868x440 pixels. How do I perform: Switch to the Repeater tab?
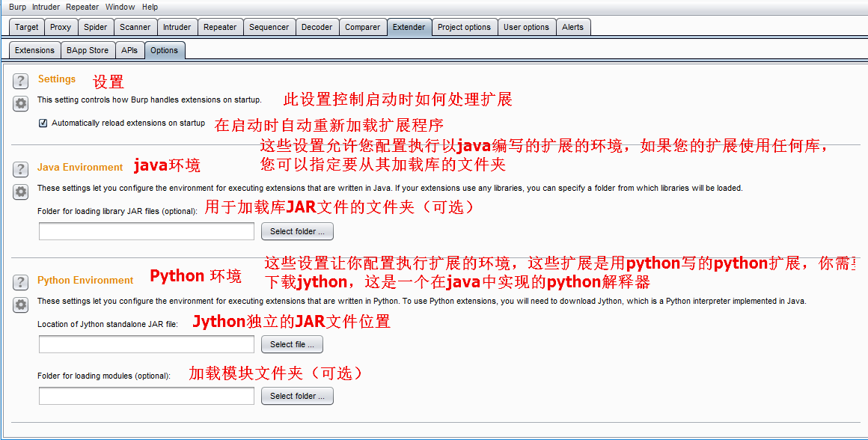(220, 27)
